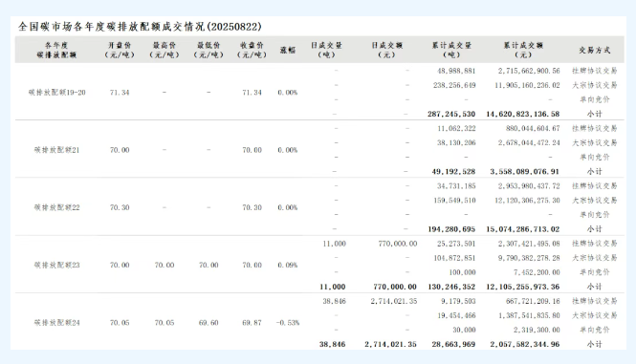This screenshot has width=636, height=364.
Task: Select amount 2,678,044,472.24
Action: click(529, 142)
